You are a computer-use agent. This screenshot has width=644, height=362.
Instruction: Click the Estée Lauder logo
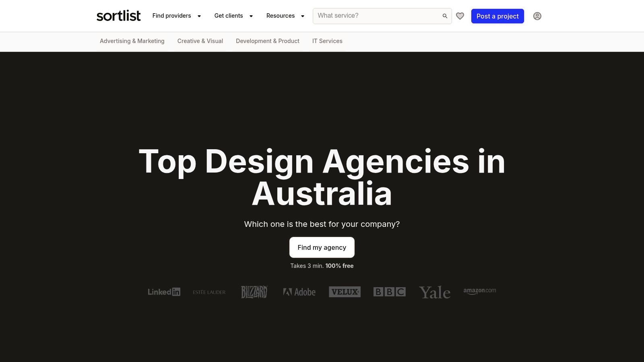pyautogui.click(x=208, y=292)
